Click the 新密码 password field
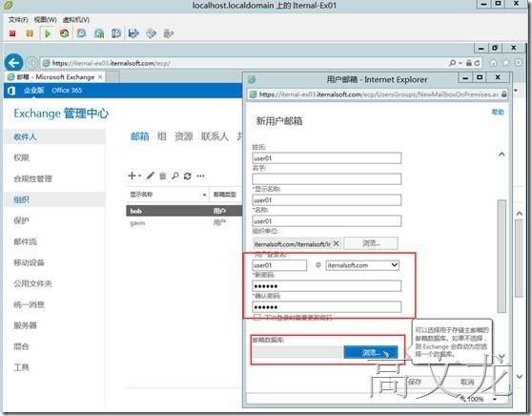 (x=326, y=286)
